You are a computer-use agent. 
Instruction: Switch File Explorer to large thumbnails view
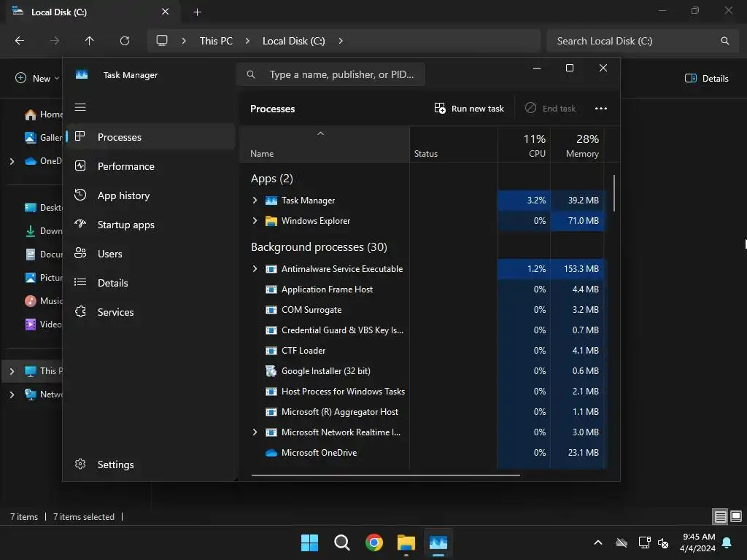[736, 516]
